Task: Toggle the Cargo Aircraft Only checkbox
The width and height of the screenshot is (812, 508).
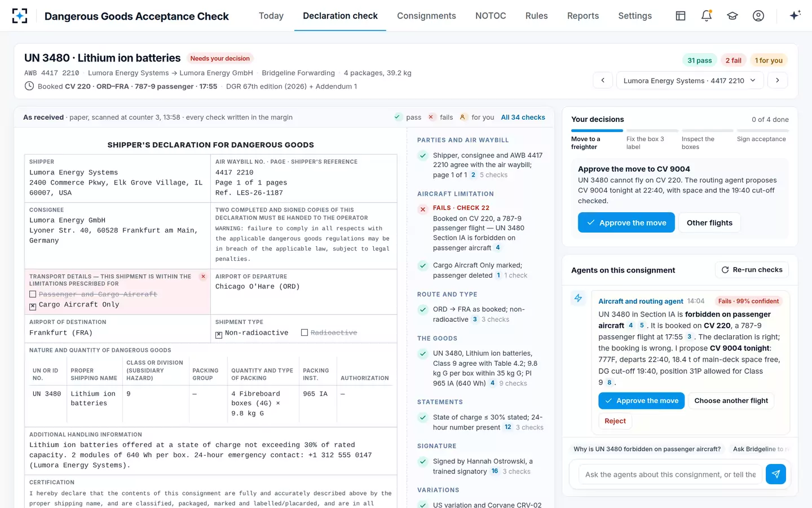Action: tap(33, 306)
